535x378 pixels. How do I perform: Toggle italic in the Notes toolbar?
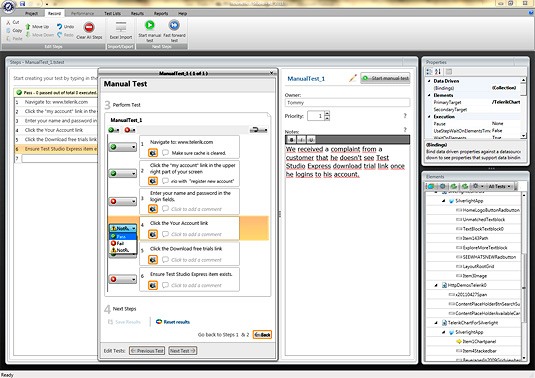(301, 140)
